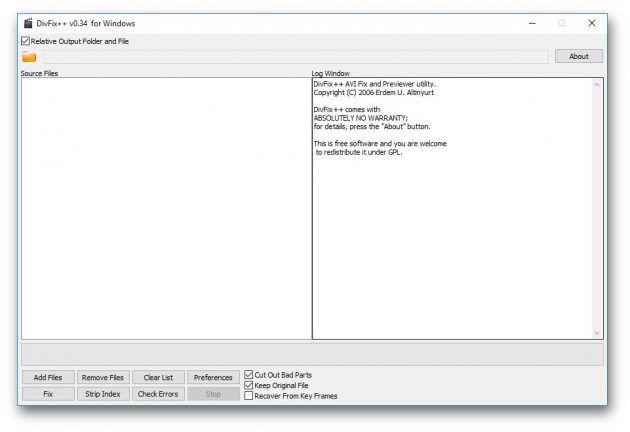Click the Log Window scrollbar up arrow

(x=597, y=84)
